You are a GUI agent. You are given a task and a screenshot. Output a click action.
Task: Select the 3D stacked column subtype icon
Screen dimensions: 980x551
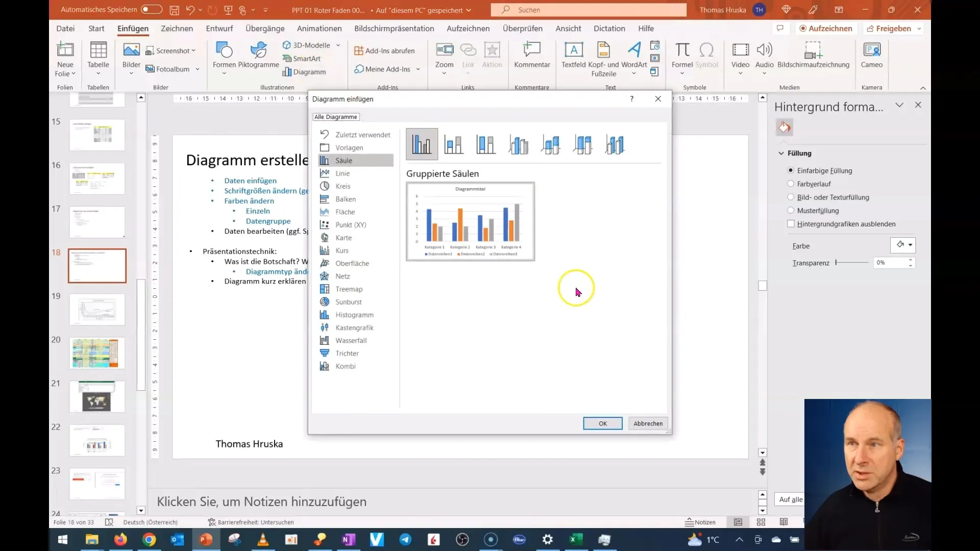pyautogui.click(x=550, y=144)
